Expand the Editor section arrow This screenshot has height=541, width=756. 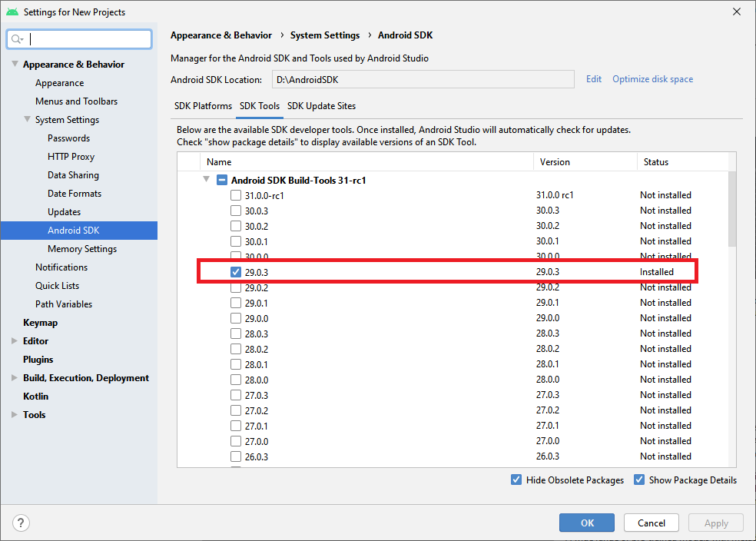point(15,341)
